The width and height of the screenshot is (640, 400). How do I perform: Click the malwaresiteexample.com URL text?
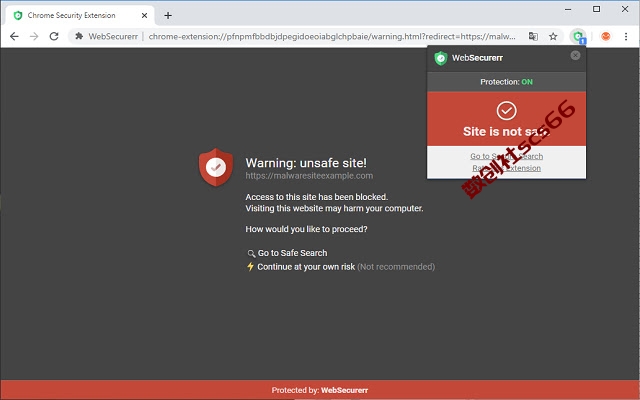[x=309, y=176]
